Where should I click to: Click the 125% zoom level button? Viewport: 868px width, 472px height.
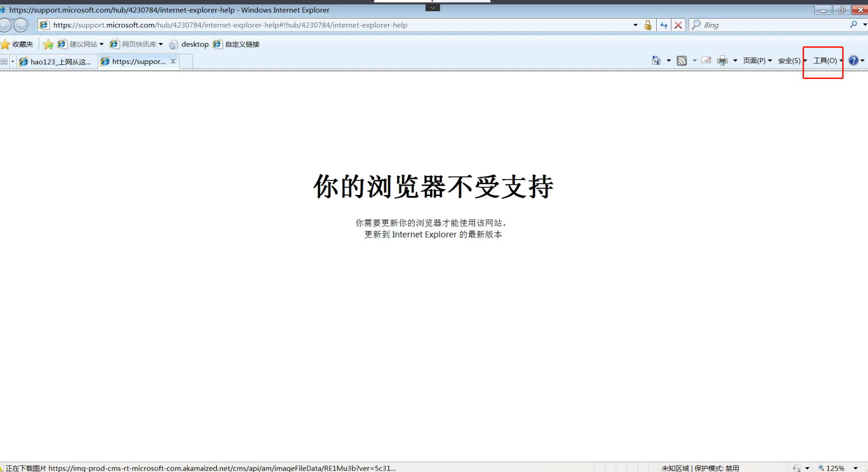tap(832, 468)
